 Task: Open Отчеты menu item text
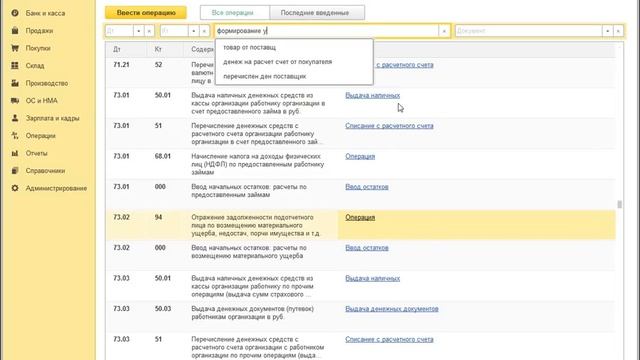(36, 153)
